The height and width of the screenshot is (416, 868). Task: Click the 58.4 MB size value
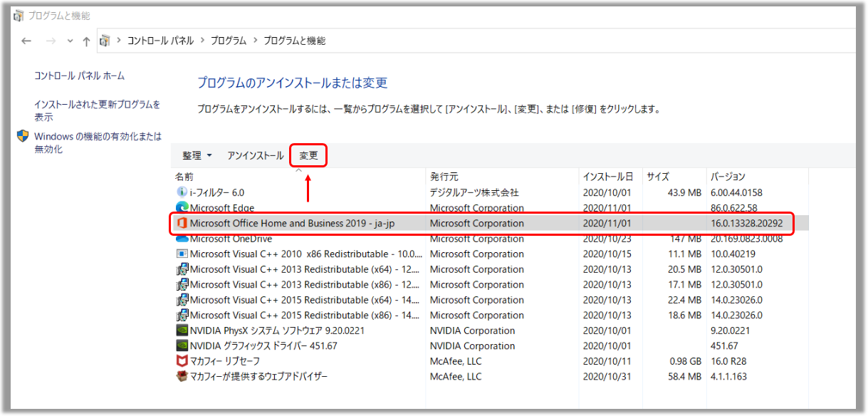683,377
